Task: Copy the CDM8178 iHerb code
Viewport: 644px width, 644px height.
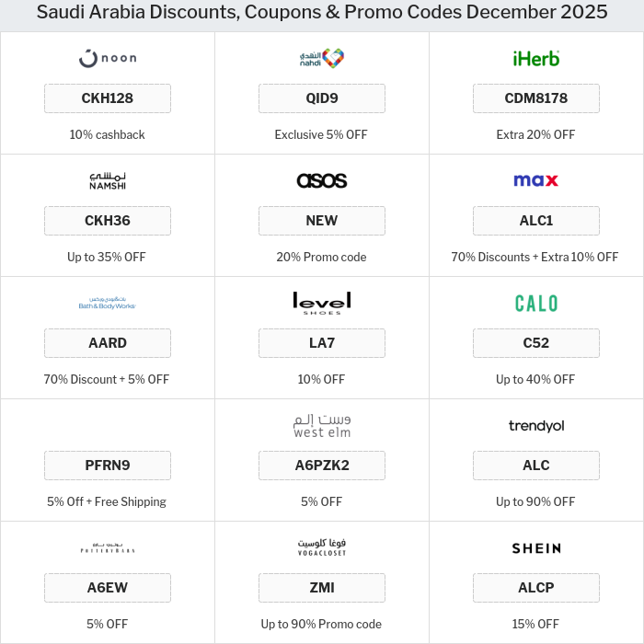Action: pyautogui.click(x=535, y=98)
